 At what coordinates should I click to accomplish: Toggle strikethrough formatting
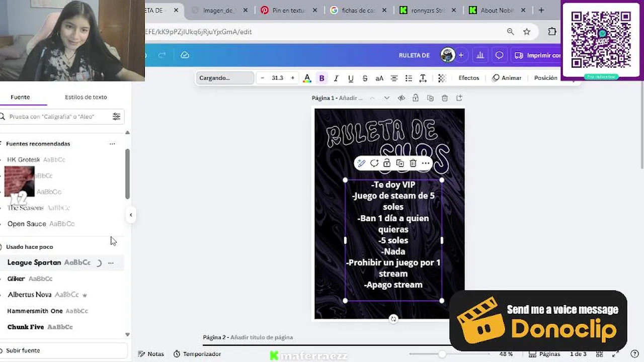coord(365,78)
